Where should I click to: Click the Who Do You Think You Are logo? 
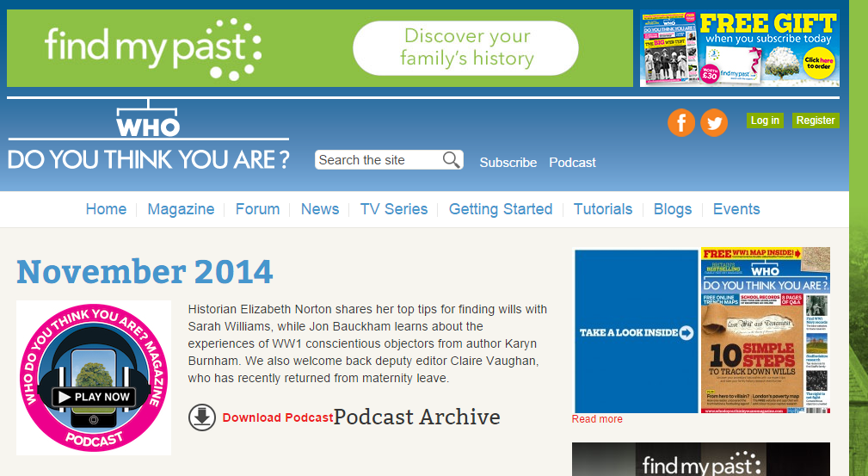click(x=148, y=134)
